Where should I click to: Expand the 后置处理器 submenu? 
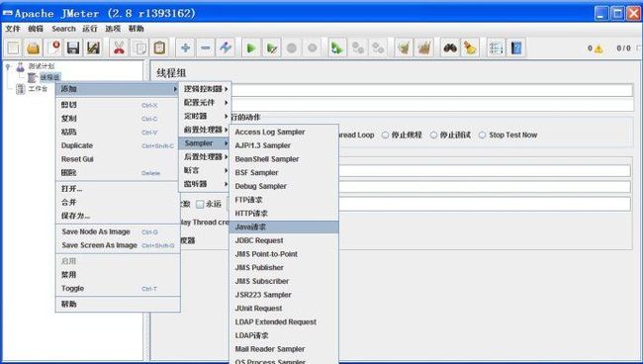(205, 156)
